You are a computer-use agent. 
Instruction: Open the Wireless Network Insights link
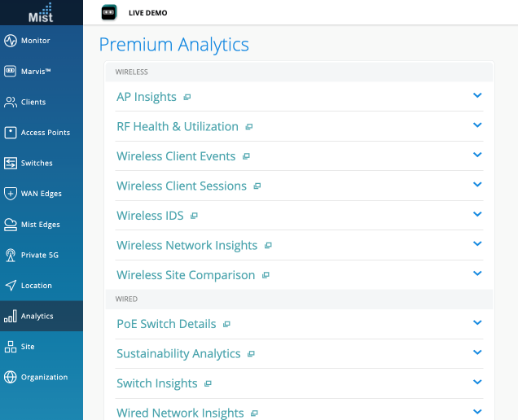[187, 245]
